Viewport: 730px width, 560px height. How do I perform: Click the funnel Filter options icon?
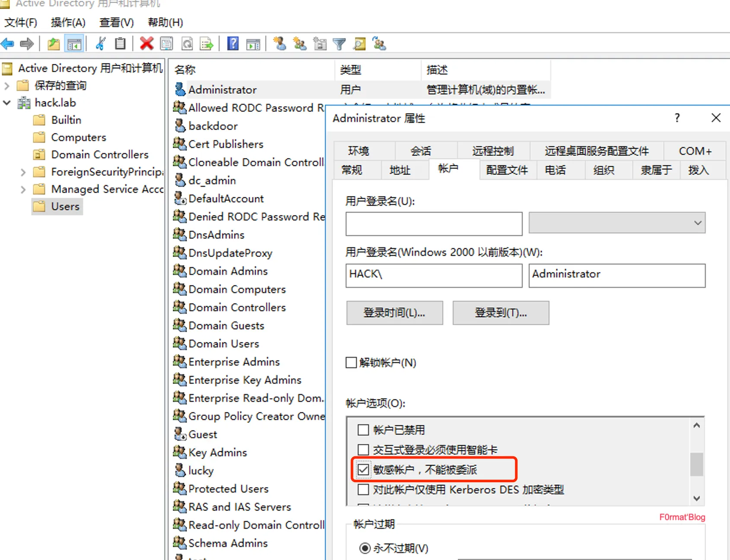[x=340, y=44]
